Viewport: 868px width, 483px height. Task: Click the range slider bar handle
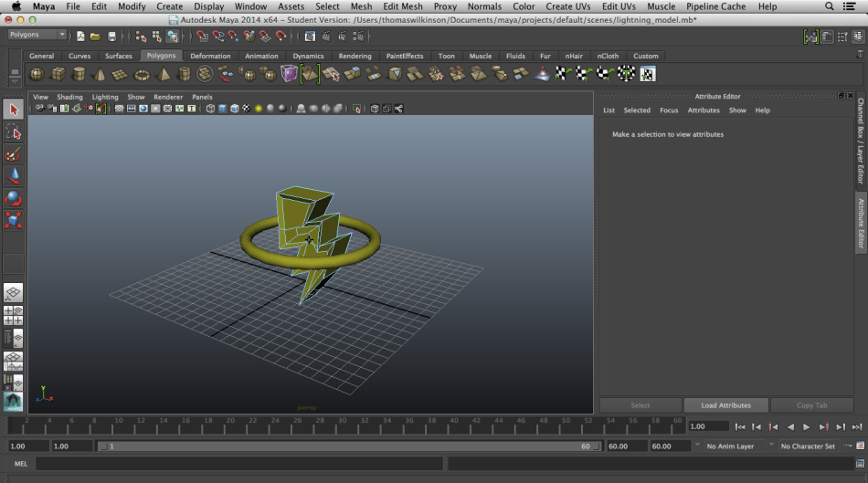349,446
